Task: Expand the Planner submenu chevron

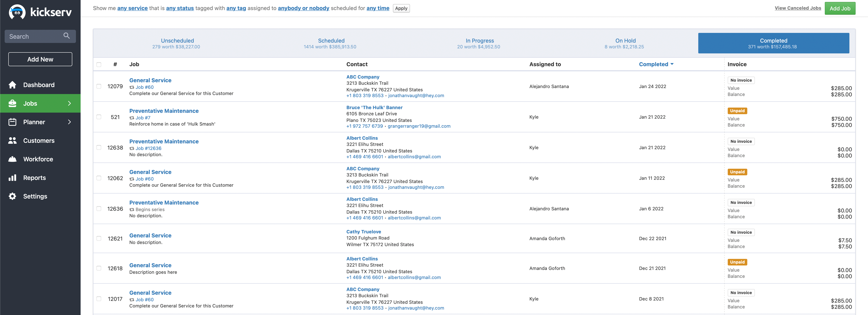Action: click(x=69, y=122)
